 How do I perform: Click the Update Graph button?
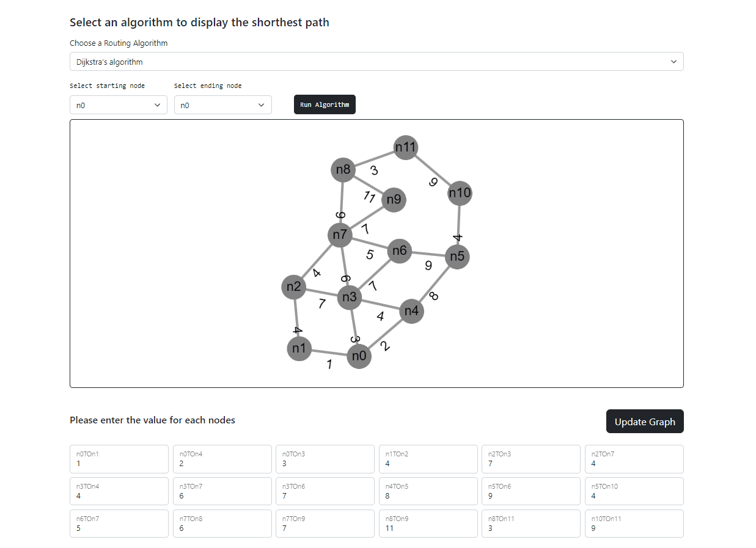click(645, 421)
